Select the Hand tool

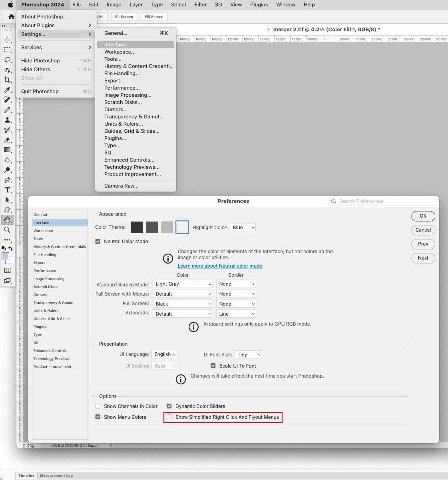coord(7,220)
